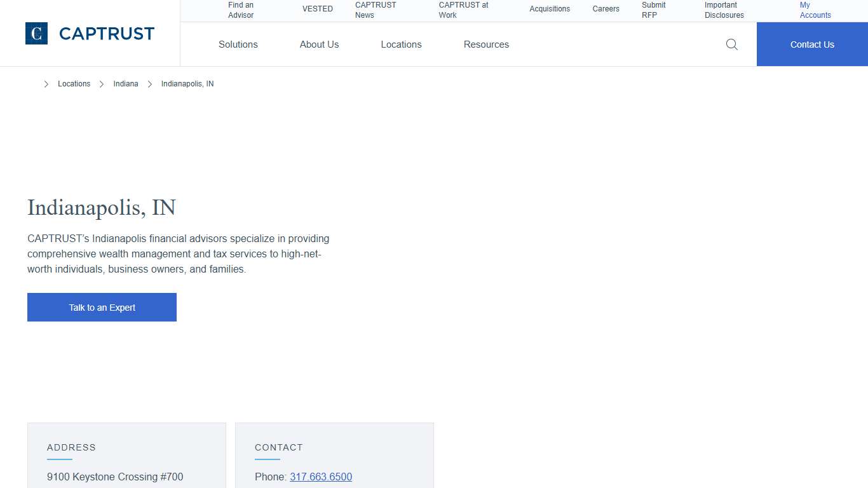Open the VESTED link
This screenshot has width=868, height=488.
tap(317, 9)
